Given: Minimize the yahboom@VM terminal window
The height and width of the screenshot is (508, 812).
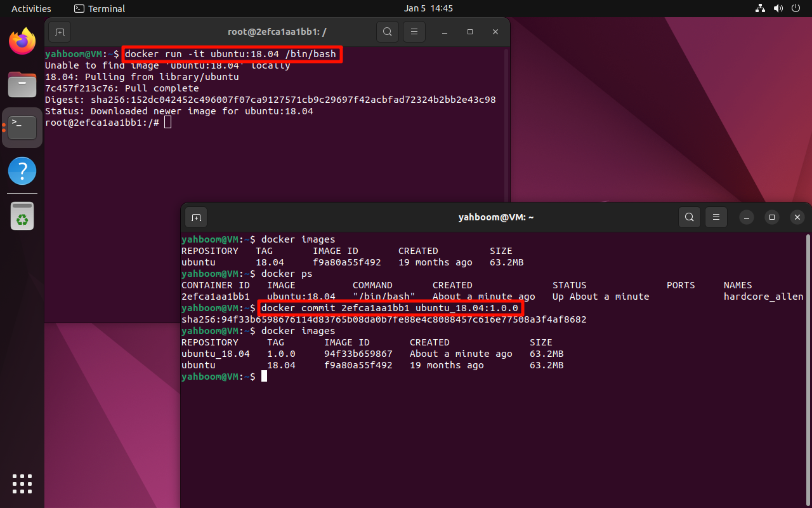Looking at the screenshot, I should click(747, 217).
